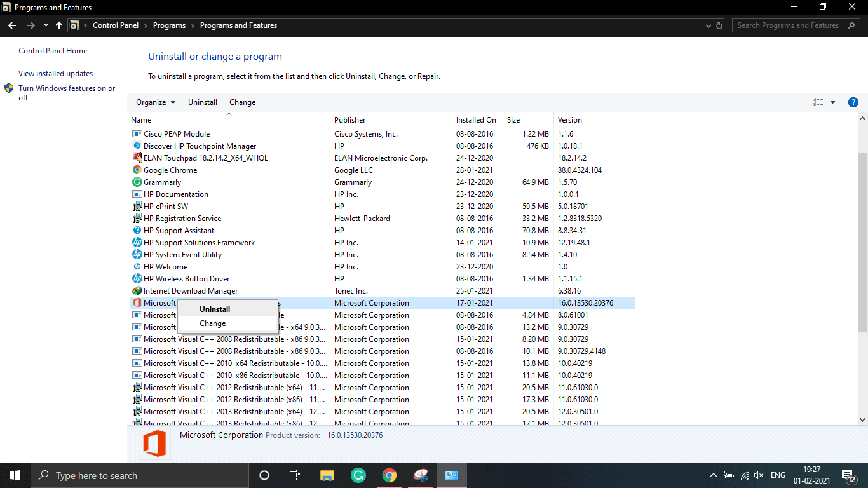The width and height of the screenshot is (868, 488).
Task: Click the taskbar search box
Action: 140,475
